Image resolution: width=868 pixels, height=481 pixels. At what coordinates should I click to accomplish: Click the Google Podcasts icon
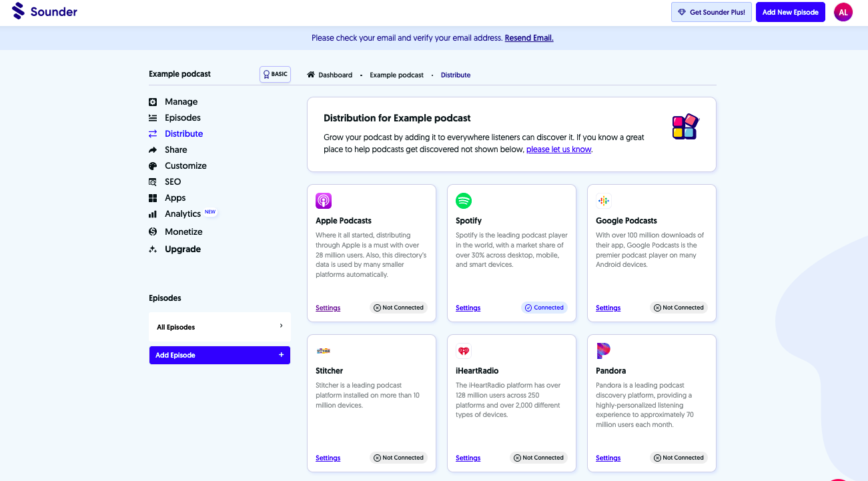pos(604,200)
